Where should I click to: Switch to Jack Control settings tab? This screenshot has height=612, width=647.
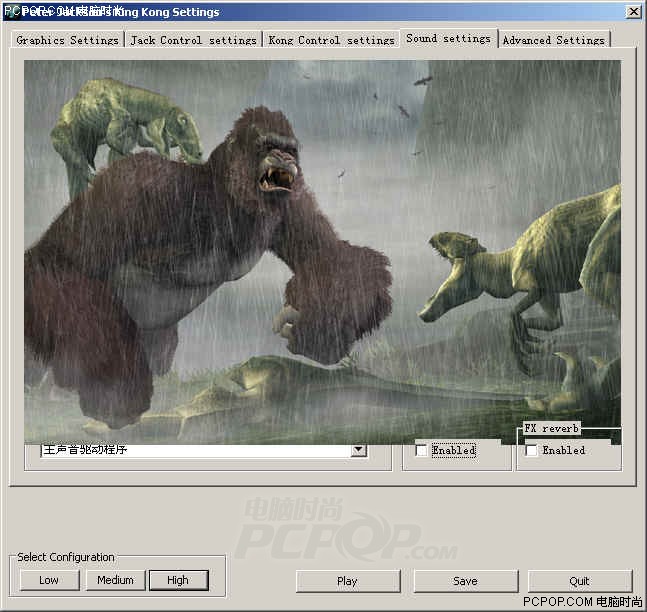tap(193, 40)
